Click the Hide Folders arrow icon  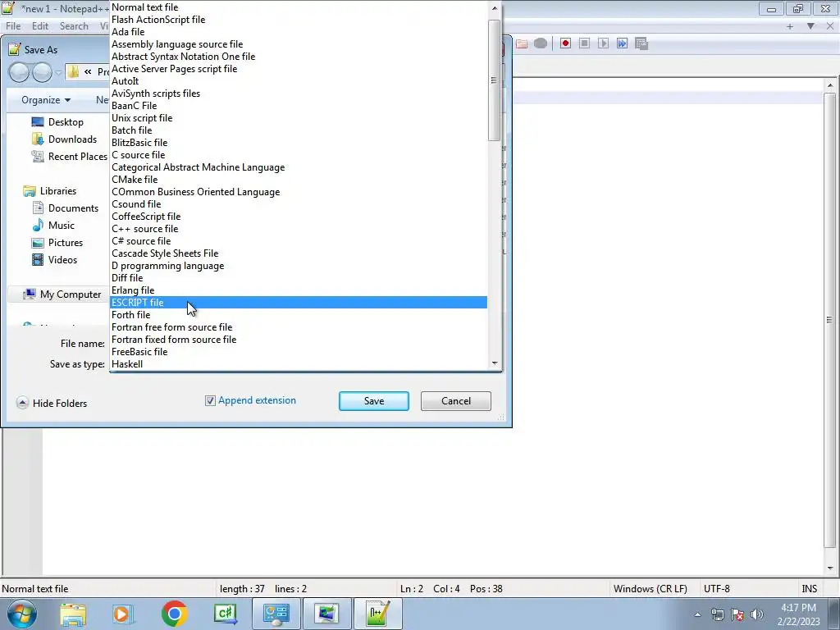22,403
